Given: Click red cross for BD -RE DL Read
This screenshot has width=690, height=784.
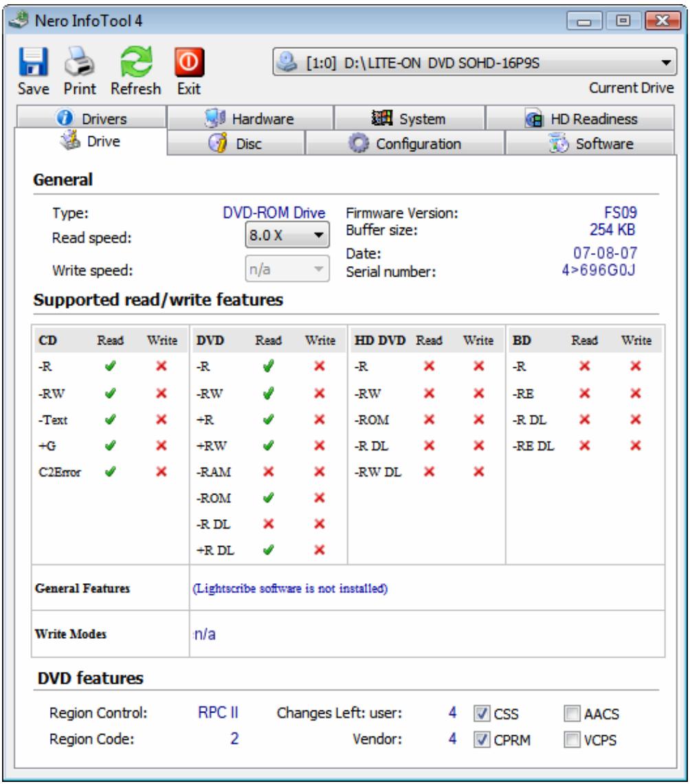Looking at the screenshot, I should (x=584, y=445).
